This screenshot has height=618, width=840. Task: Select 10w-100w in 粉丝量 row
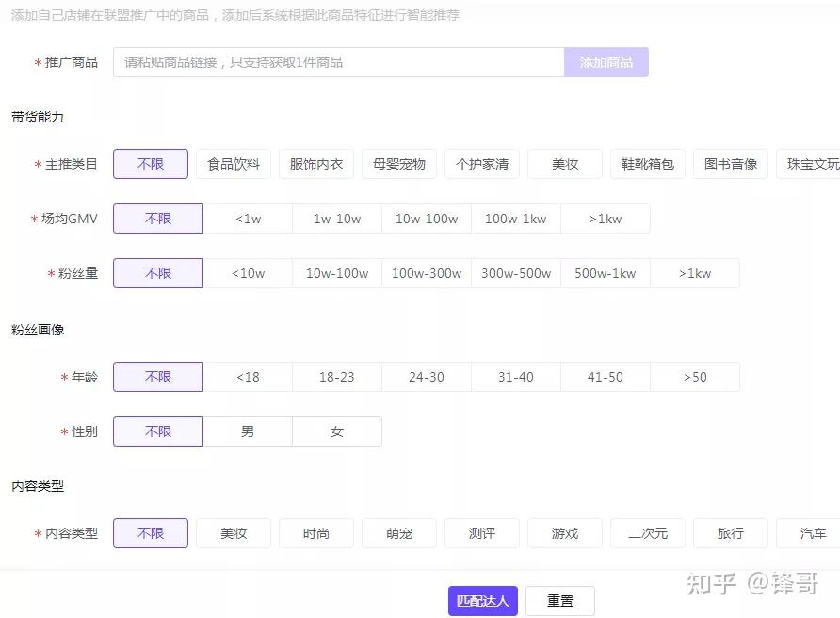click(337, 273)
